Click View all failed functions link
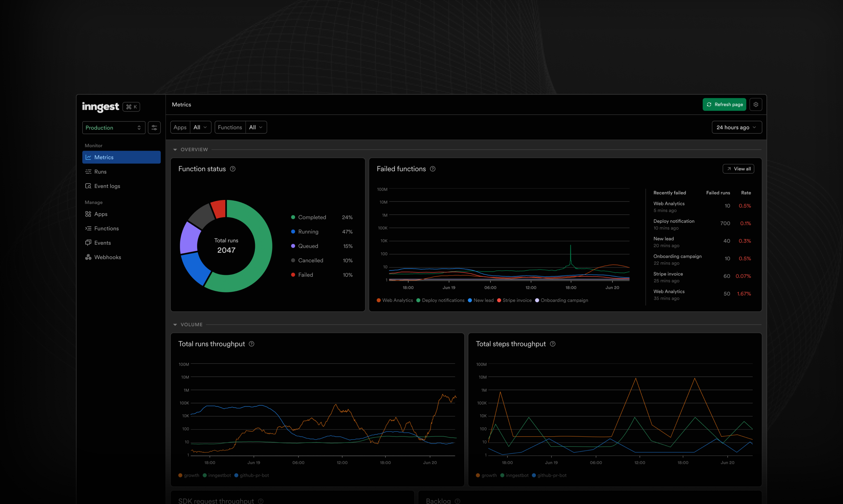 pos(738,168)
